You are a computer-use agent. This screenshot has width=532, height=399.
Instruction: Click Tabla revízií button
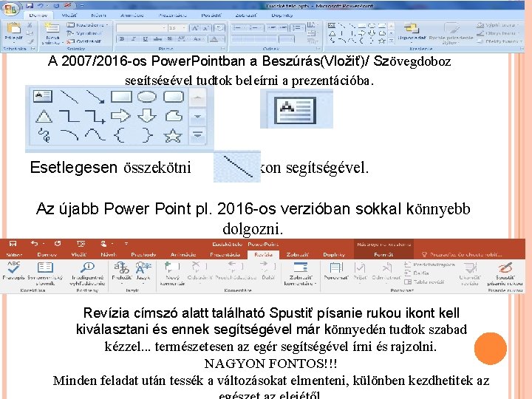pyautogui.click(x=424, y=282)
